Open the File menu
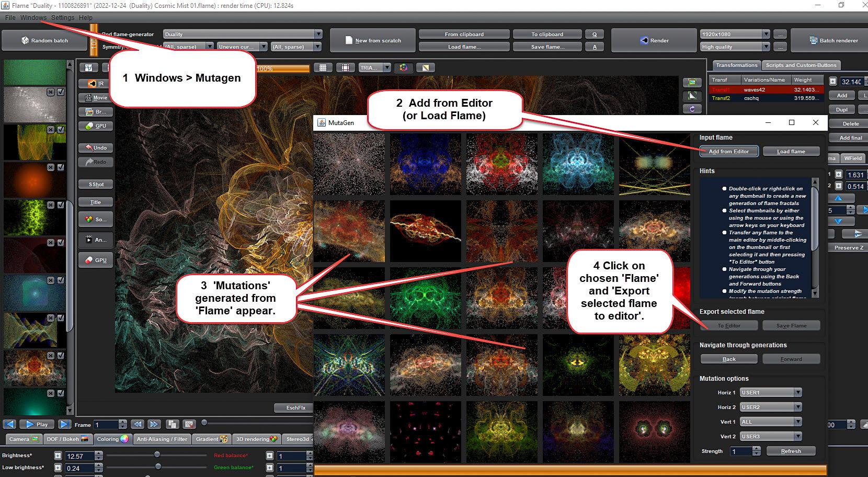The height and width of the screenshot is (477, 868). coord(10,18)
